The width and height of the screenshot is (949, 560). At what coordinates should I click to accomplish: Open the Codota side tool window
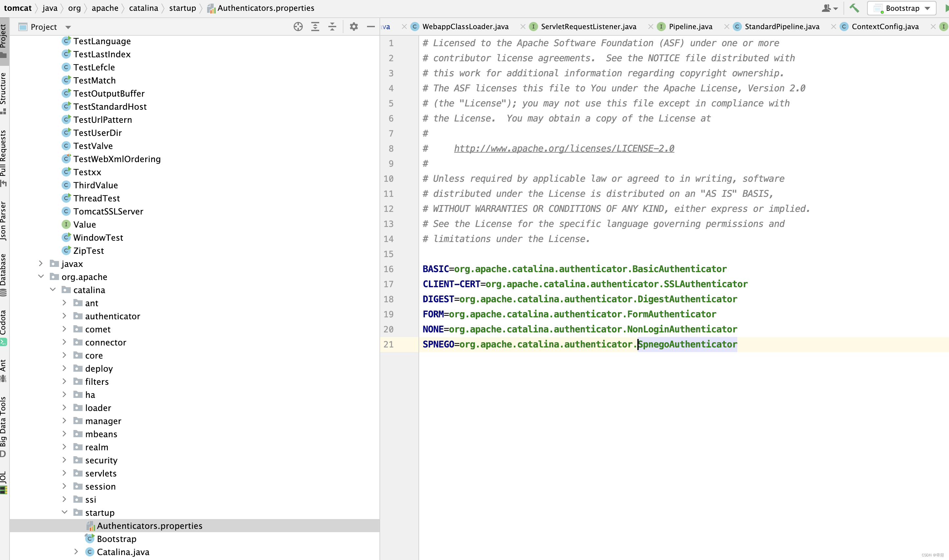4,327
